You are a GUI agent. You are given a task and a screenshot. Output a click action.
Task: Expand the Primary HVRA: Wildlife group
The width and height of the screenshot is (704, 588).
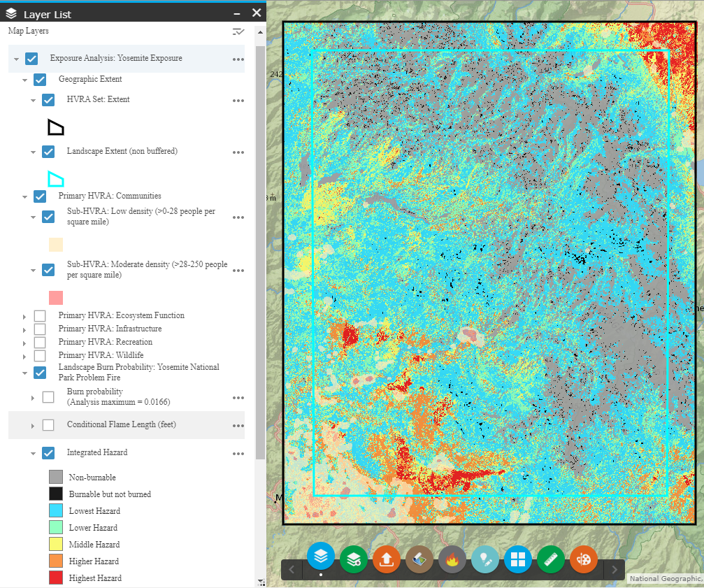tap(25, 357)
